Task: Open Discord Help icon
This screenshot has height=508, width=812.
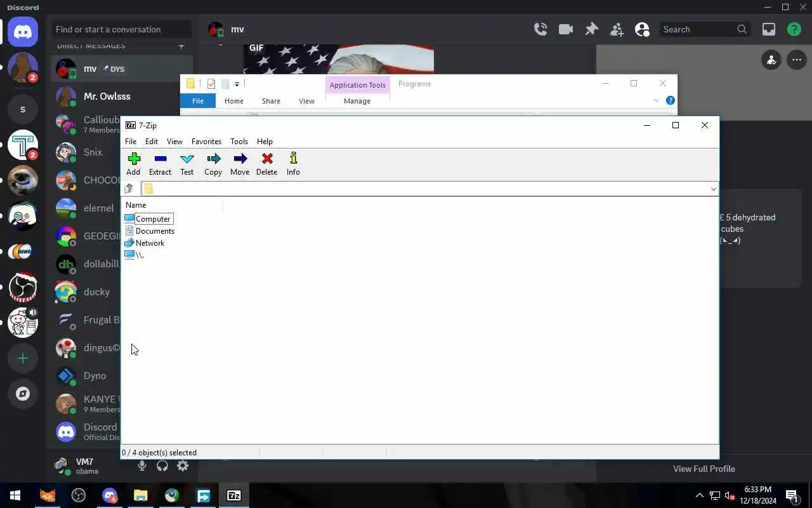Action: [794, 29]
